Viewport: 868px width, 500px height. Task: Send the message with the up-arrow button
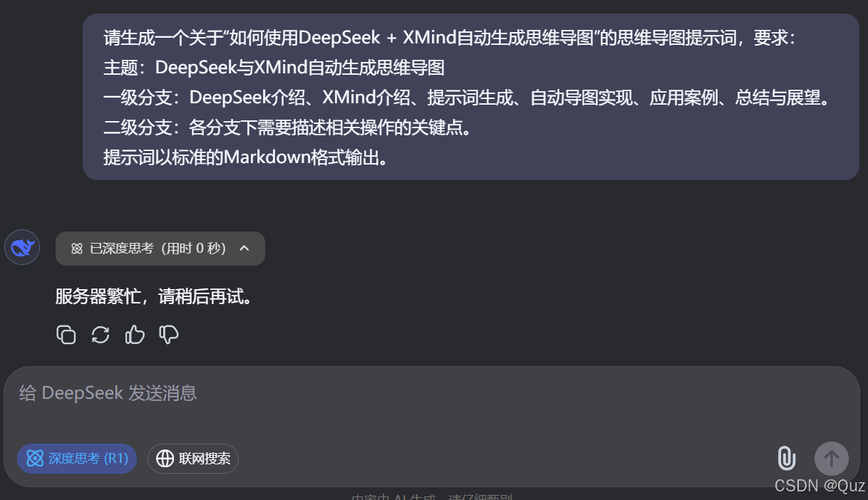832,459
